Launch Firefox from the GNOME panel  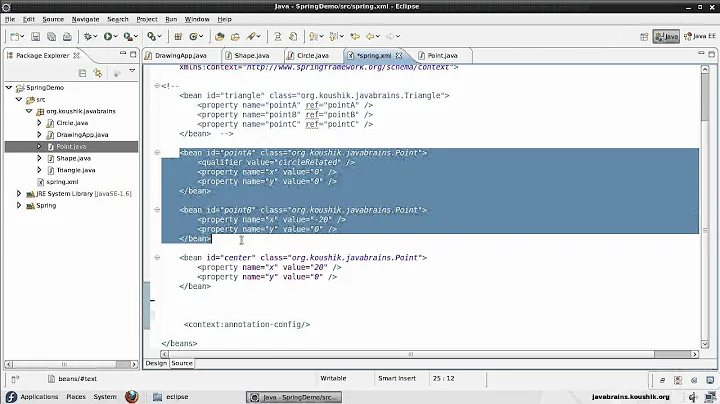tap(131, 397)
